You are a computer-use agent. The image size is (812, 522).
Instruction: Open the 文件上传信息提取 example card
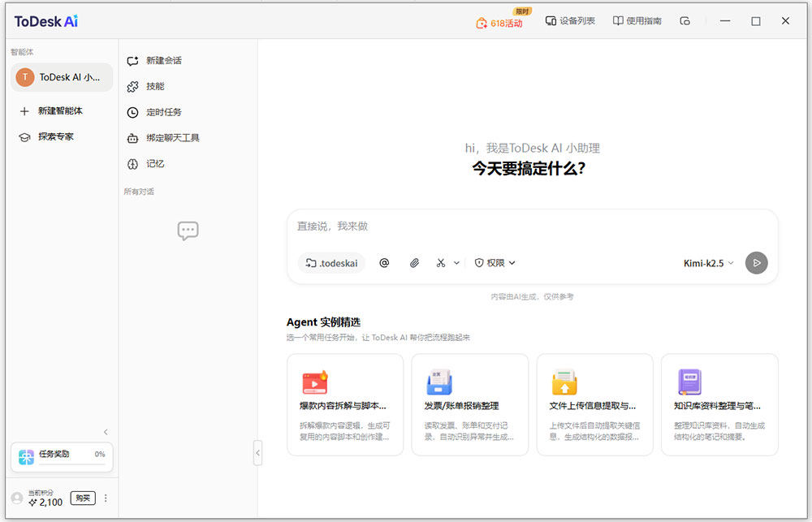(x=594, y=405)
